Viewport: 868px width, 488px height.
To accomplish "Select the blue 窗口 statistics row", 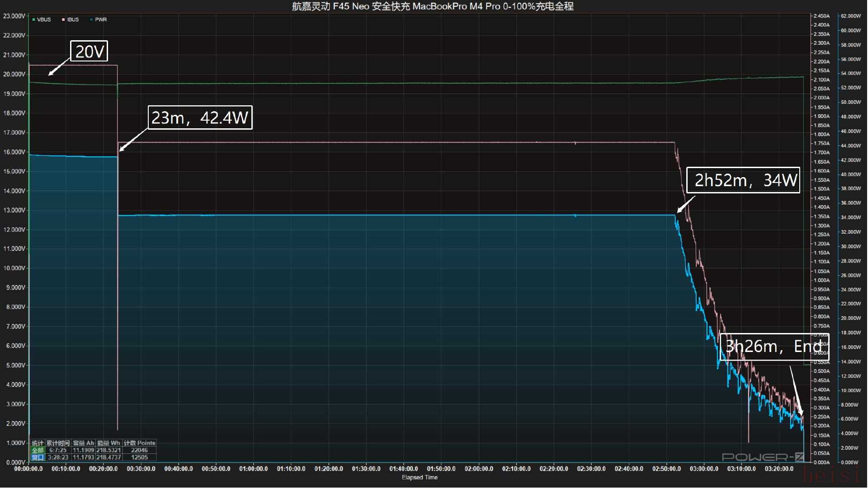I will tap(38, 457).
